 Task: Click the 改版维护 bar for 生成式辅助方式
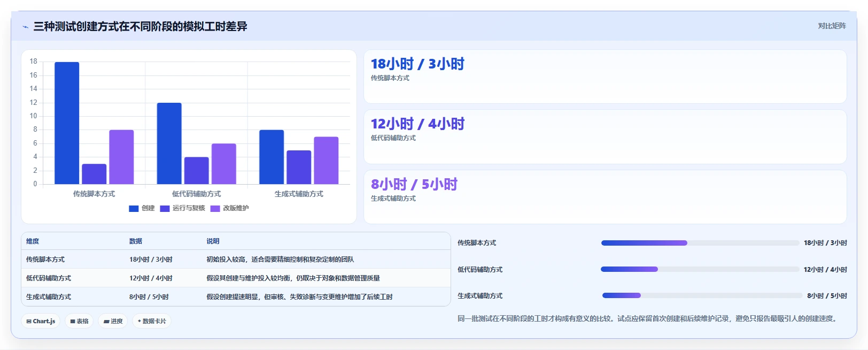[326, 161]
